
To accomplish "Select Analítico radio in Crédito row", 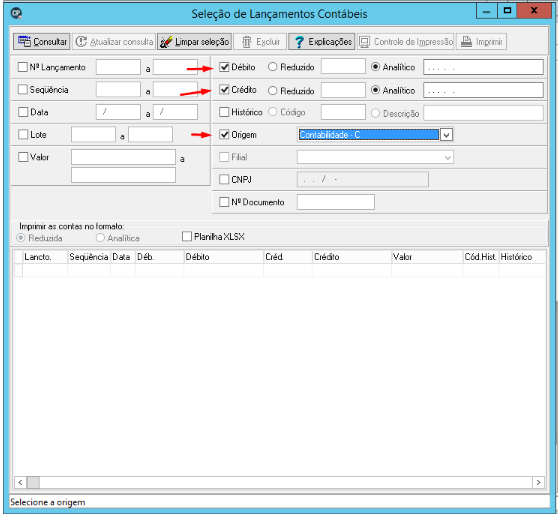I will [375, 90].
